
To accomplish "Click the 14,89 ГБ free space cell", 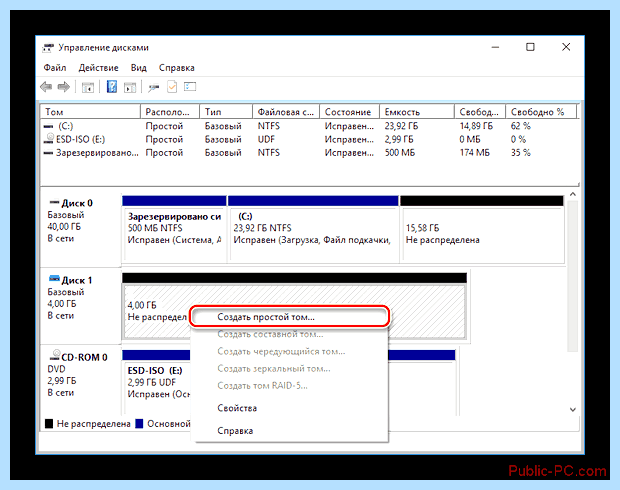I will click(476, 126).
